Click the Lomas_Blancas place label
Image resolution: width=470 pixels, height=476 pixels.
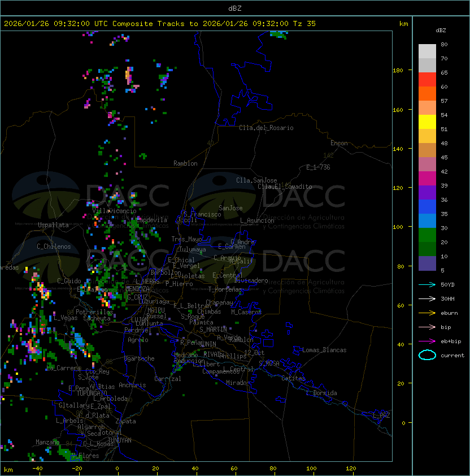[324, 350]
